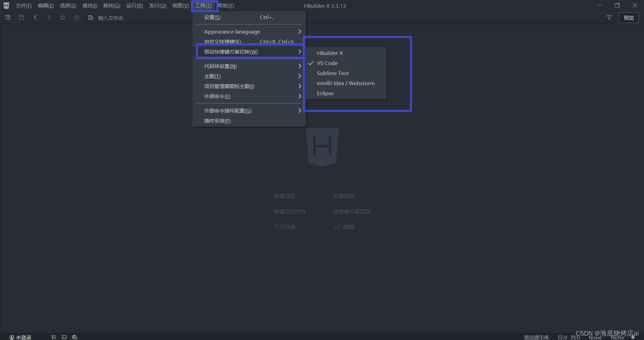Image resolution: width=644 pixels, height=340 pixels.
Task: Click the notification bell icon
Action: (x=633, y=337)
